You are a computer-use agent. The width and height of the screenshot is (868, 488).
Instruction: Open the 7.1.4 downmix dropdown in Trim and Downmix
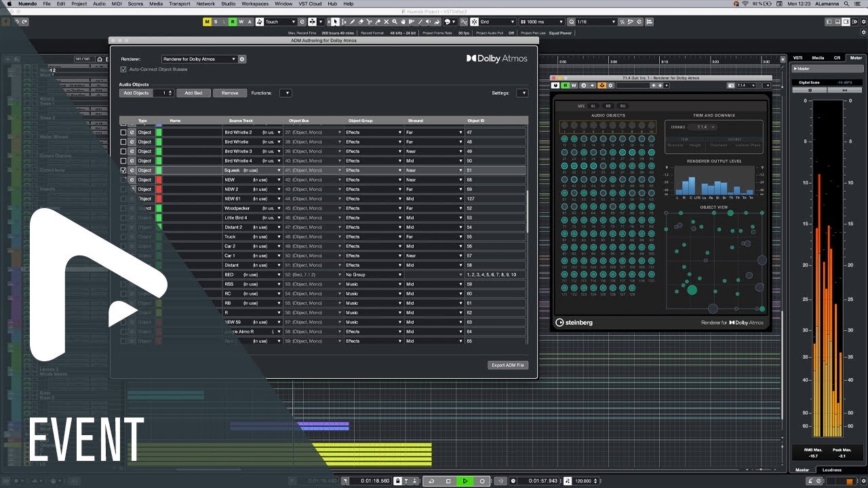click(x=702, y=127)
